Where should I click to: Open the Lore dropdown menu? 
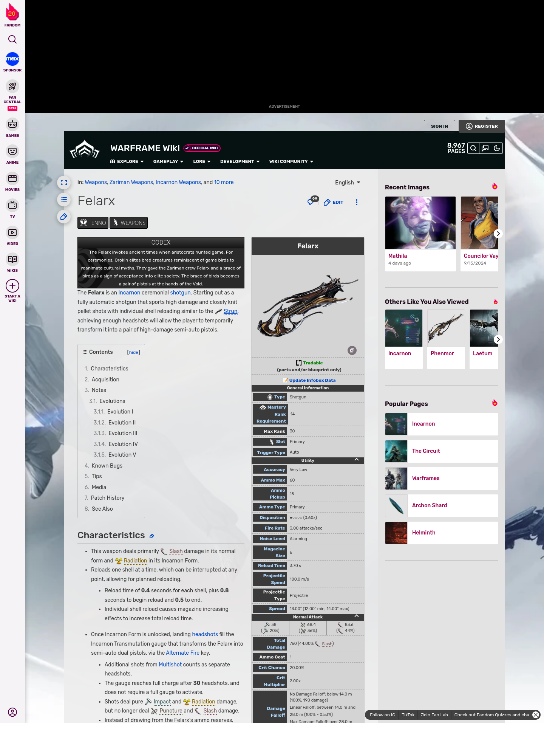point(202,161)
